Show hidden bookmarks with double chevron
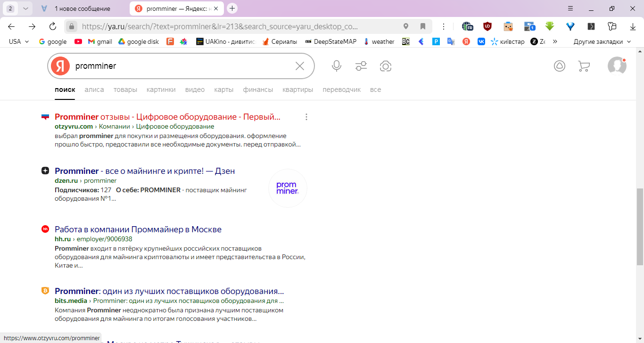This screenshot has height=343, width=644. 555,41
